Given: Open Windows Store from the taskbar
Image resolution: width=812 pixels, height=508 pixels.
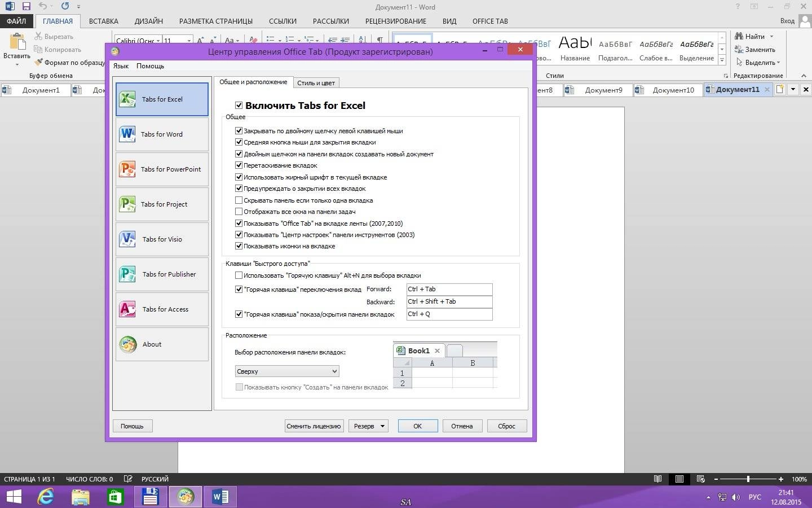Looking at the screenshot, I should 116,497.
